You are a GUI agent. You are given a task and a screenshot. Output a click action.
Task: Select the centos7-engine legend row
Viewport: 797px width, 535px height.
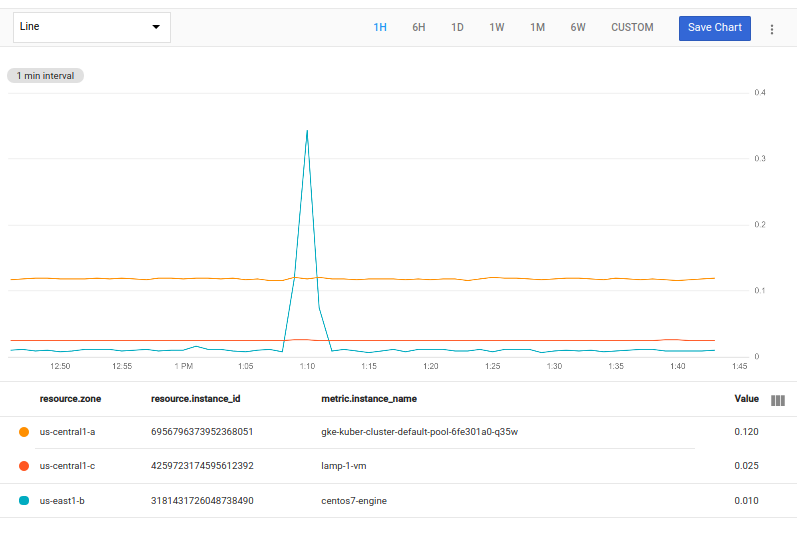pos(352,500)
